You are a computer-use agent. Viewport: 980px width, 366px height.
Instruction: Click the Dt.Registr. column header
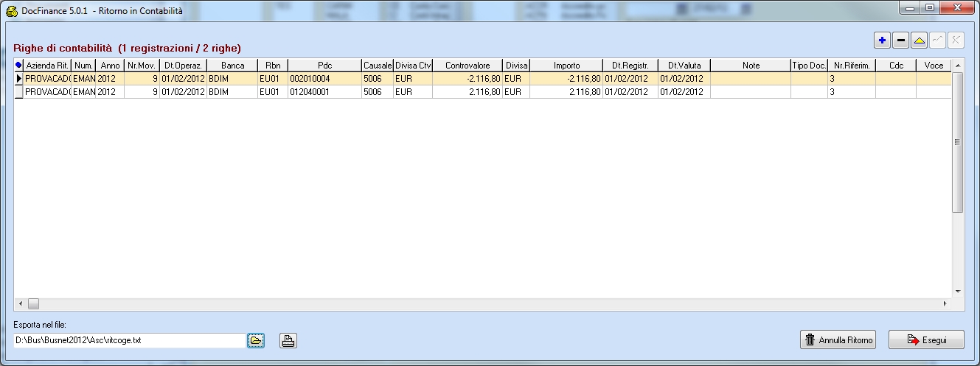coord(630,66)
